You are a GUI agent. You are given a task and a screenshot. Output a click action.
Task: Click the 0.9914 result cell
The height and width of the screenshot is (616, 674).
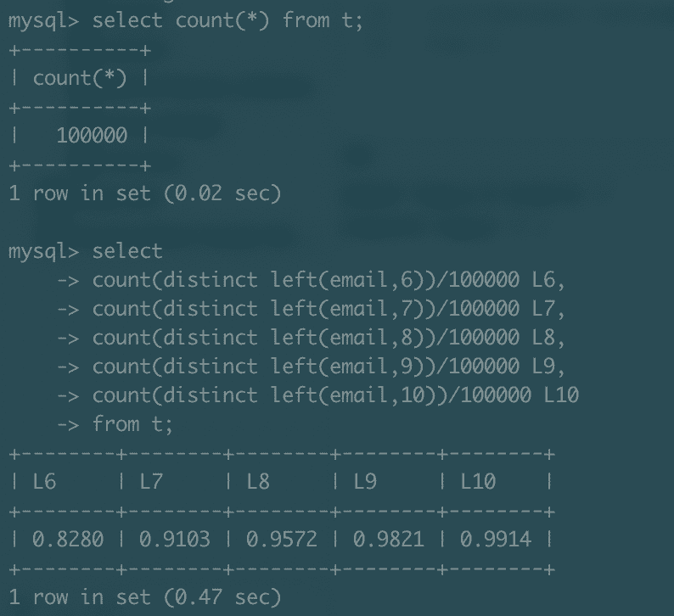tap(496, 540)
